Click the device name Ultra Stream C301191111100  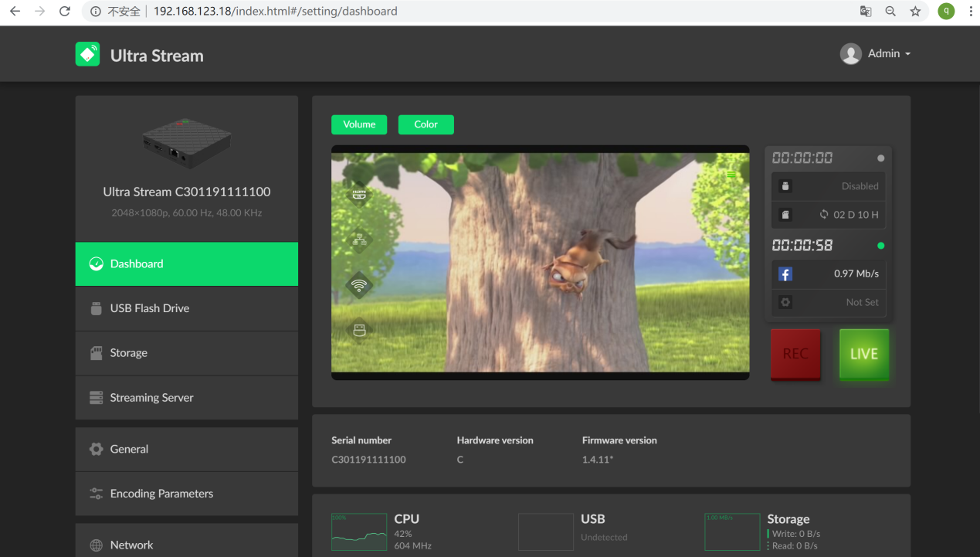[187, 192]
